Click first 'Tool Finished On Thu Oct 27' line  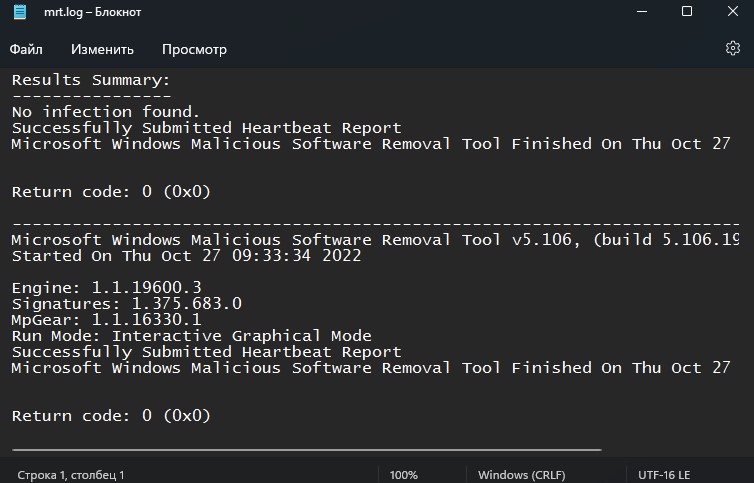click(x=371, y=144)
